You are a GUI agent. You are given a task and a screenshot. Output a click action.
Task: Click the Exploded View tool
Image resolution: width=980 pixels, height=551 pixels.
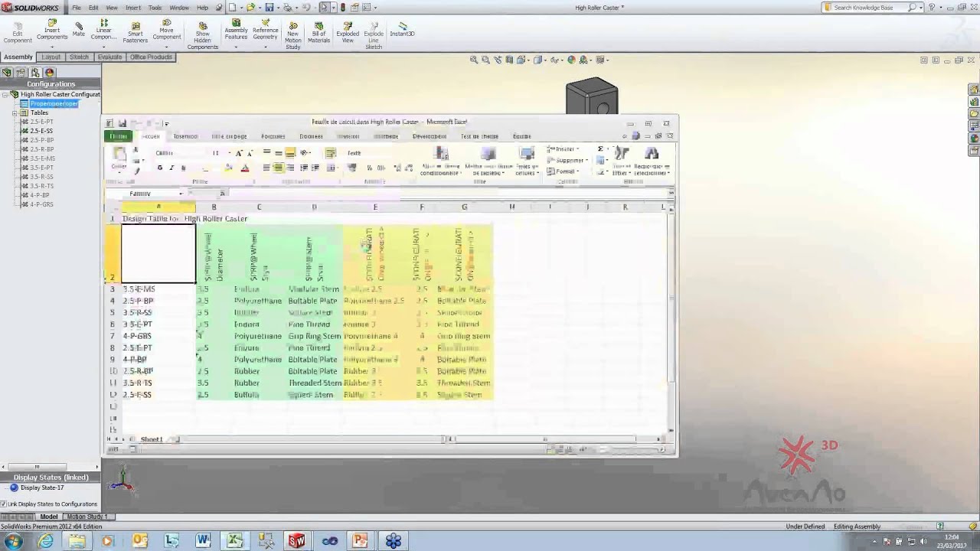[x=348, y=31]
